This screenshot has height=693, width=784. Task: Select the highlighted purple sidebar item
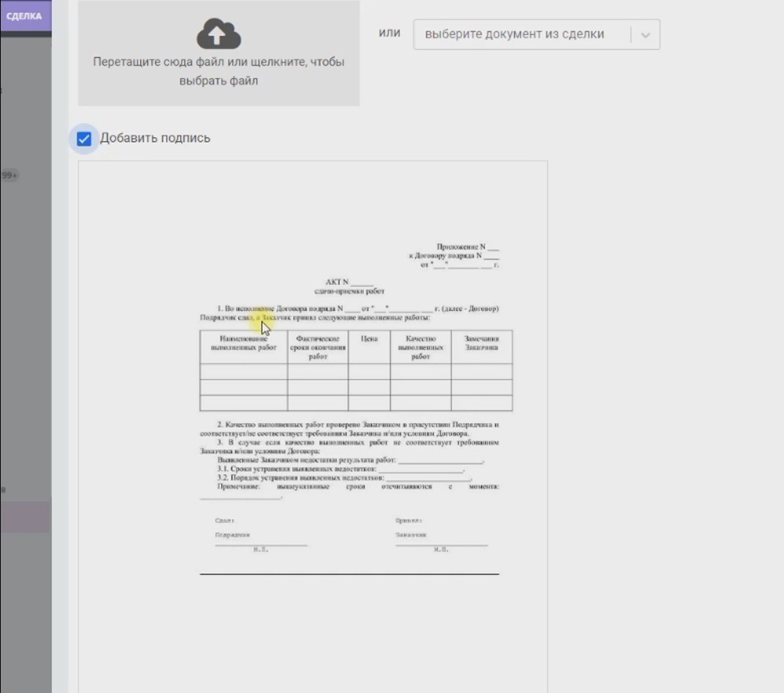(24, 517)
